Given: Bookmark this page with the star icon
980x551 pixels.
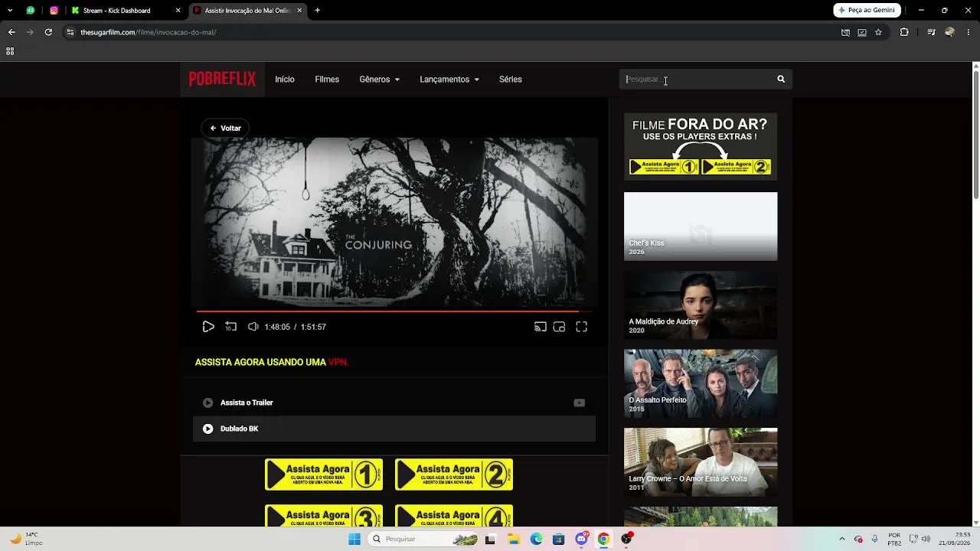Looking at the screenshot, I should point(878,32).
